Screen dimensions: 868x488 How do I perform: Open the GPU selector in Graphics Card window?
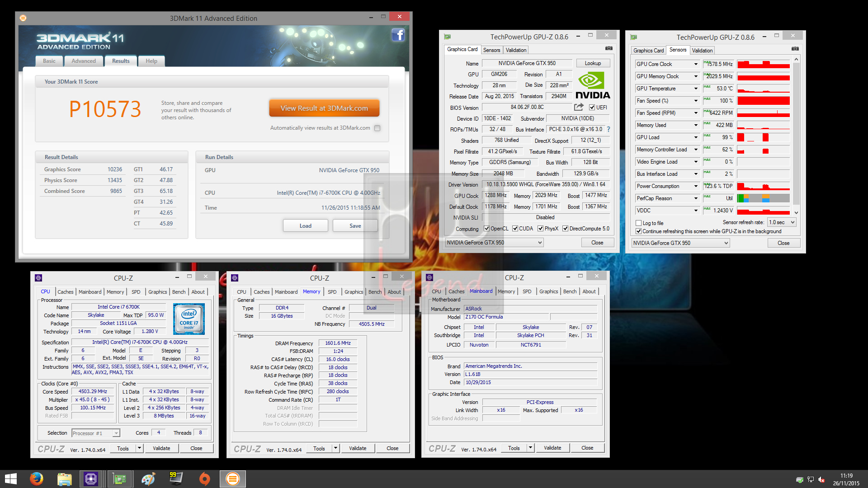495,243
